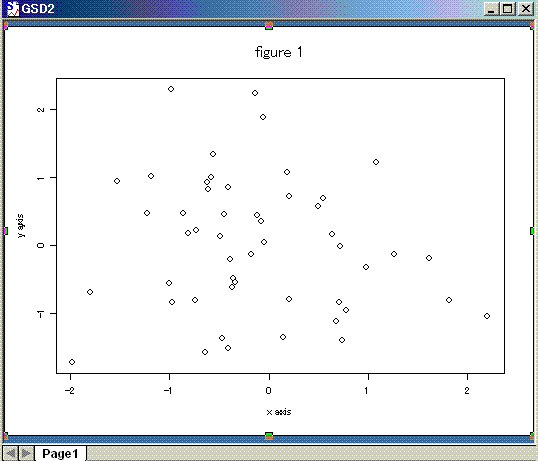
Task: Minimize the GSD2 window
Action: tap(491, 9)
